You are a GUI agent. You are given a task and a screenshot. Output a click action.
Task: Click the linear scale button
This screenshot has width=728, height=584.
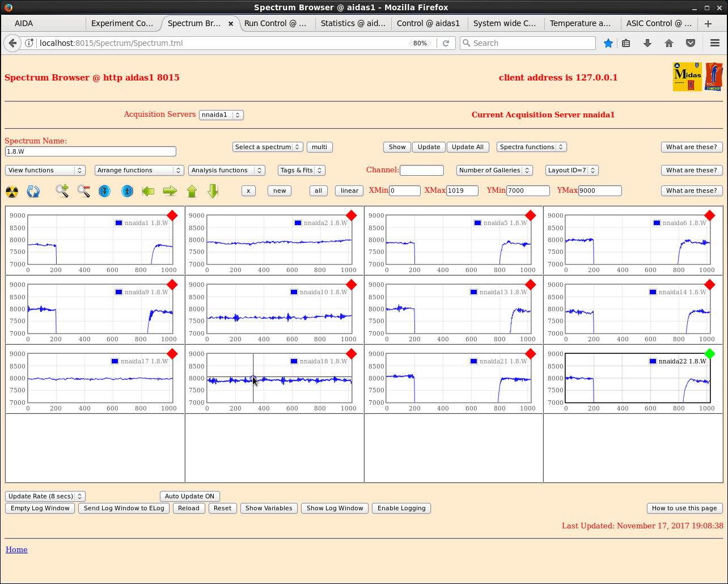349,191
